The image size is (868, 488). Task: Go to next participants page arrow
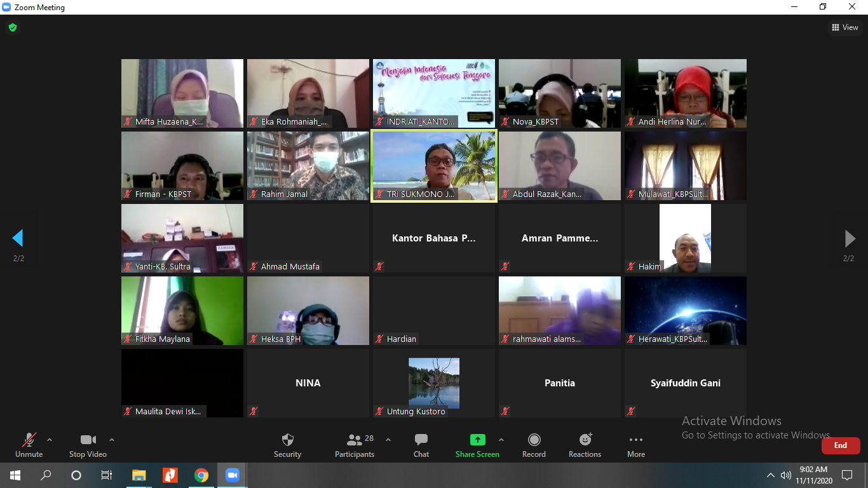pos(850,238)
